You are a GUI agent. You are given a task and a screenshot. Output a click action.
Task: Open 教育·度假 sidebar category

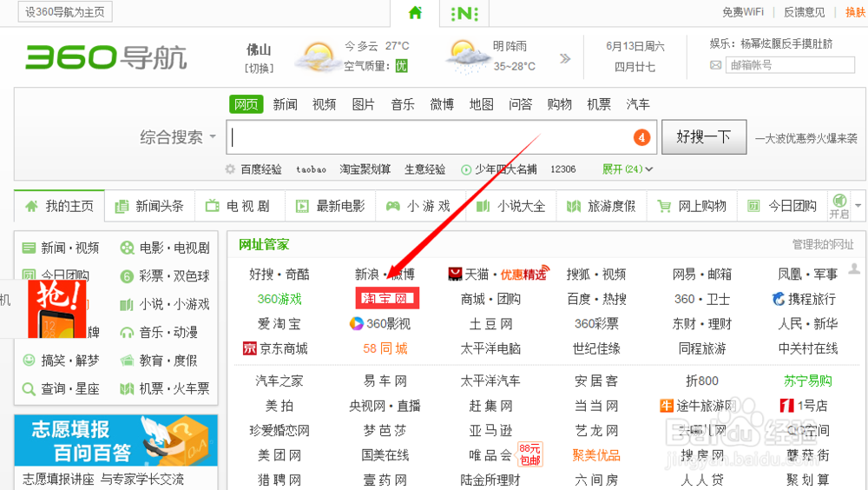point(159,361)
